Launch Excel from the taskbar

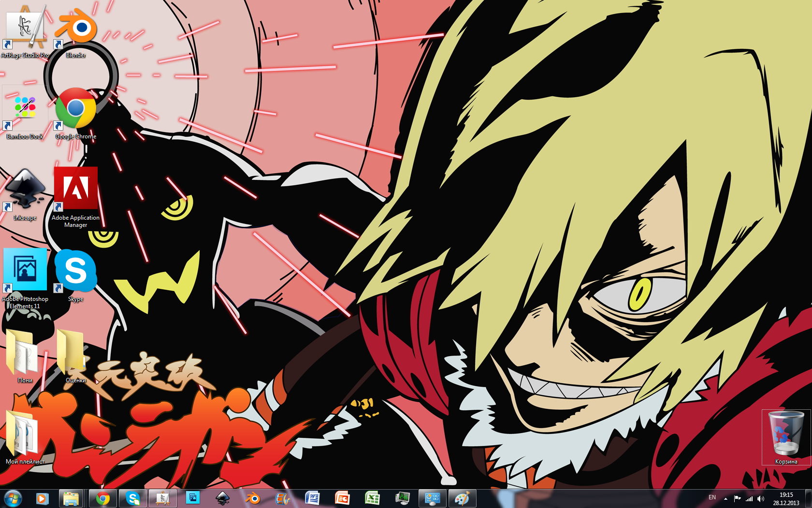click(x=372, y=498)
